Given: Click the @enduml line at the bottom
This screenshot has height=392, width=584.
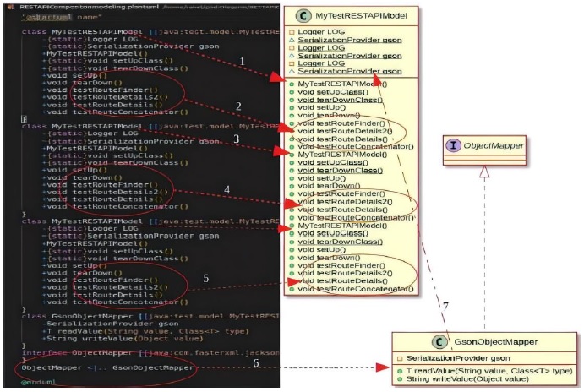Looking at the screenshot, I should [x=39, y=382].
